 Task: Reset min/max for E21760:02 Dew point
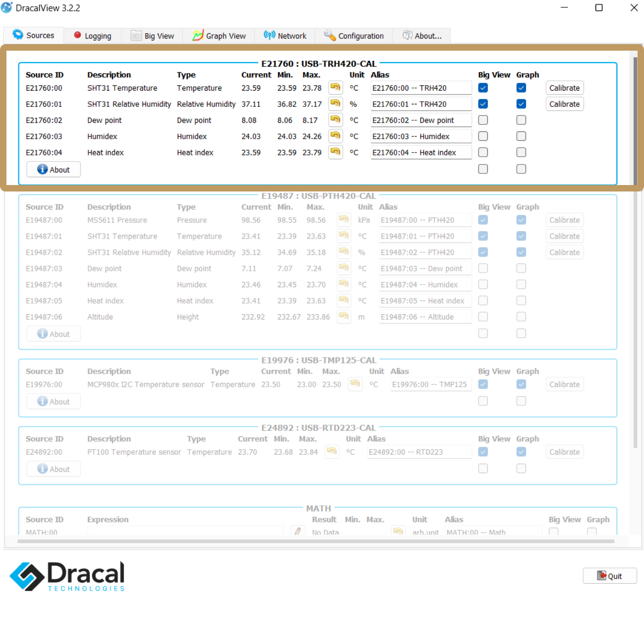click(x=335, y=120)
